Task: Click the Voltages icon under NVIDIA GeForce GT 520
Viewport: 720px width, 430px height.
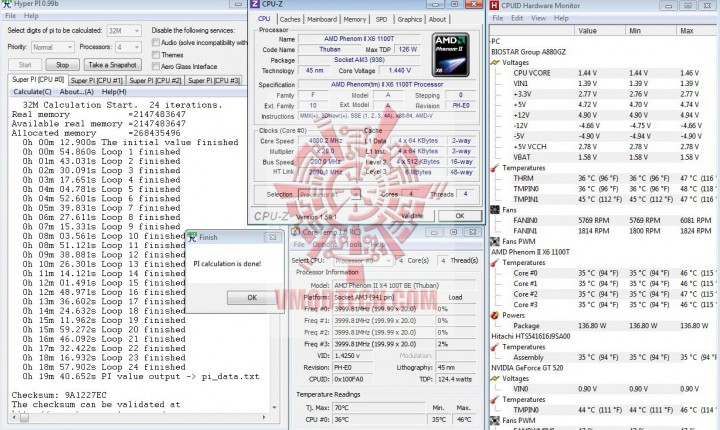Action: 495,379
